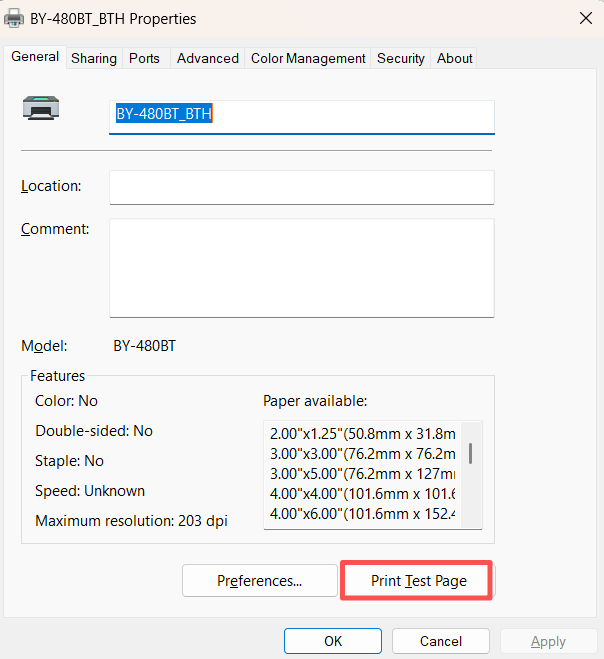Viewport: 604px width, 659px height.
Task: Focus the Location text field
Action: (302, 187)
